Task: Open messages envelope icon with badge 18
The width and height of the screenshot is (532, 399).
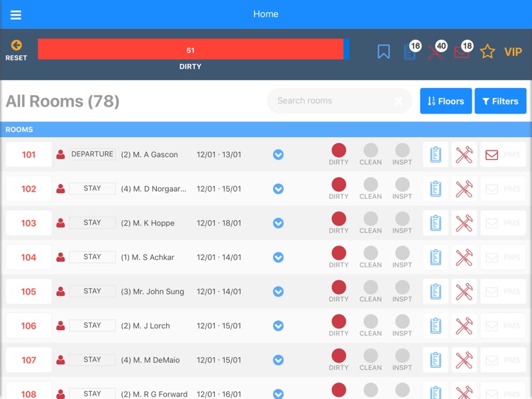Action: [462, 51]
